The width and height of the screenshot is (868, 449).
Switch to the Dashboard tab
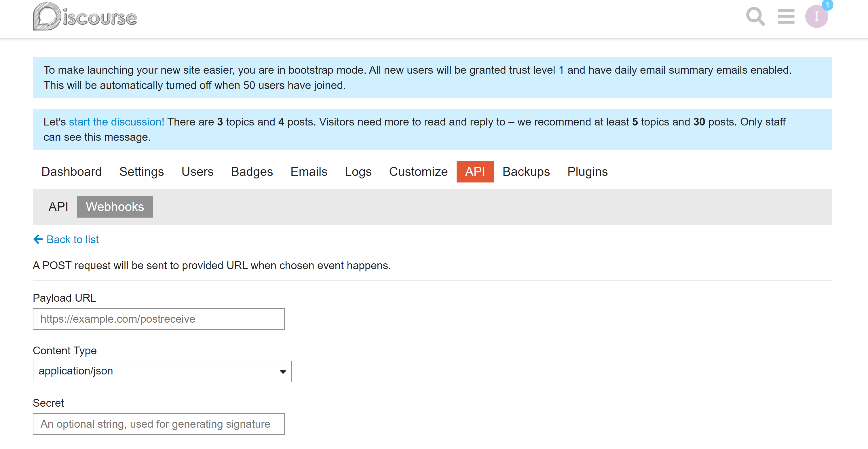click(x=71, y=172)
